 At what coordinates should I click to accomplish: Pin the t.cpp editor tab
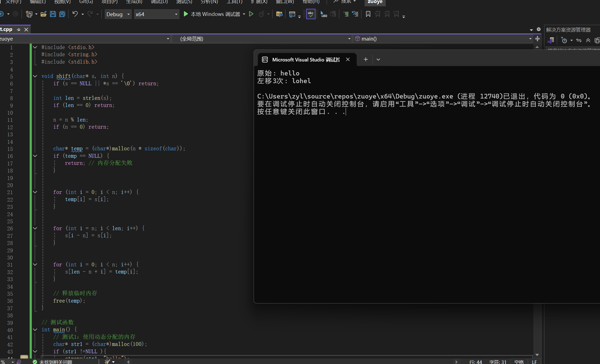pyautogui.click(x=18, y=29)
